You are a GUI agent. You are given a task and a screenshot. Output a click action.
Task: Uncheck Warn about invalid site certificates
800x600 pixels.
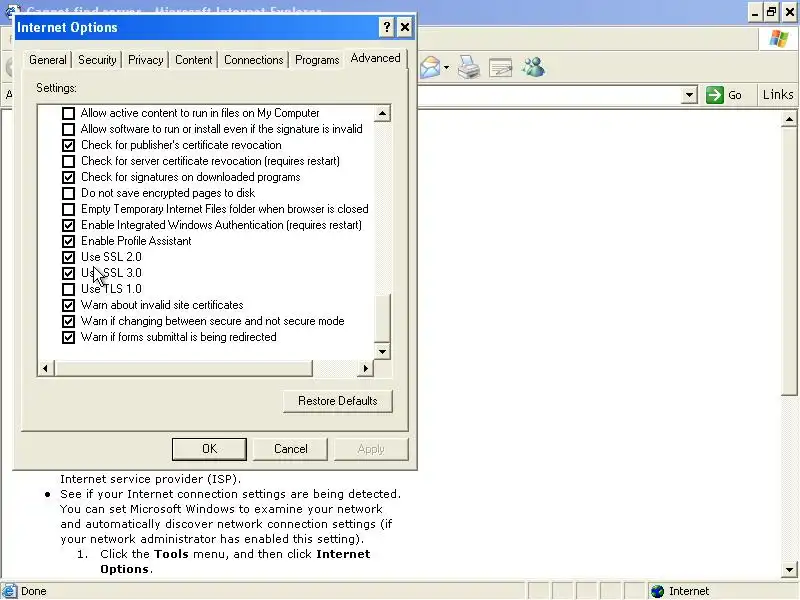click(x=68, y=305)
